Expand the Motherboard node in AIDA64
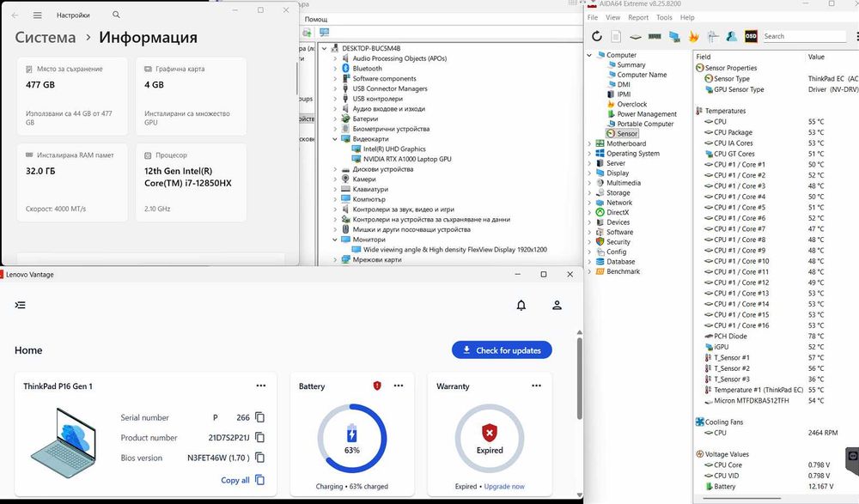The image size is (859, 504). click(589, 143)
